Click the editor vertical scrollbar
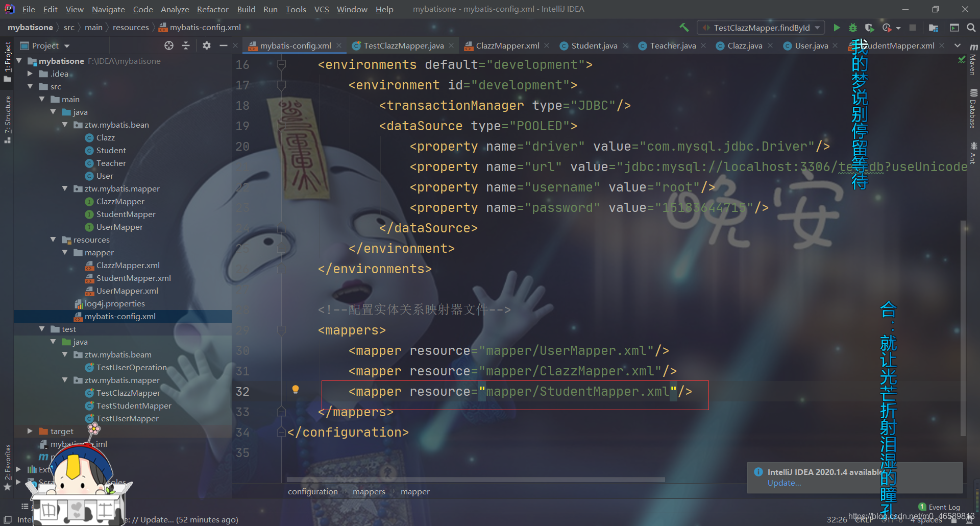The image size is (980, 526). coord(963,327)
